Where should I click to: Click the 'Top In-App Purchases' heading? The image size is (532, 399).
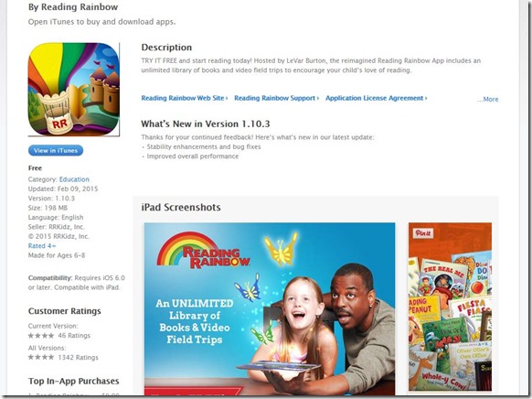click(74, 381)
